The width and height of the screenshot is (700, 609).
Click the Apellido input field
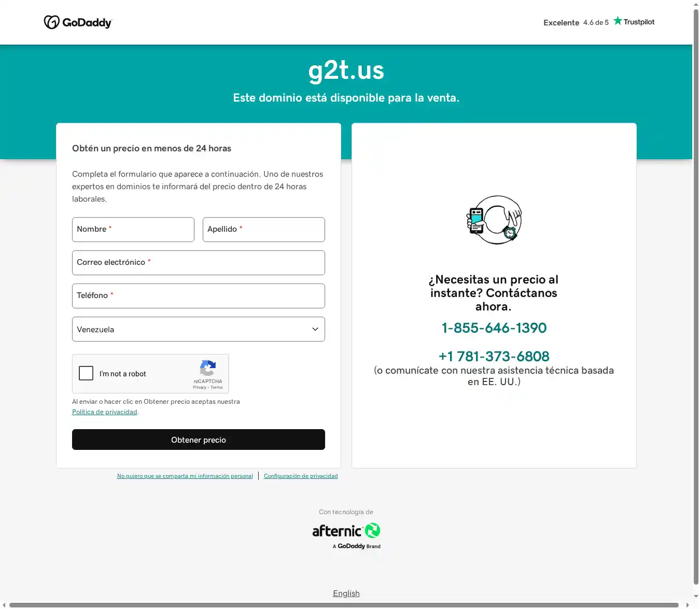[x=264, y=230]
